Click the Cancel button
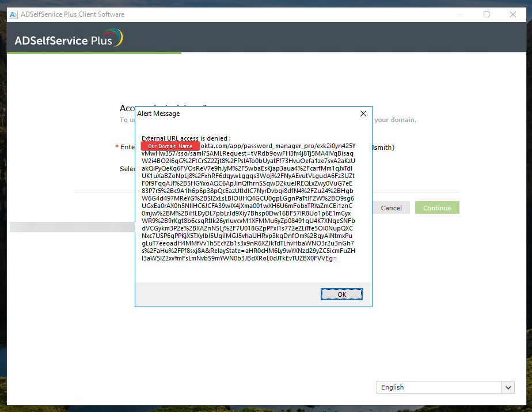Viewport: 532px width, 412px height. 391,208
